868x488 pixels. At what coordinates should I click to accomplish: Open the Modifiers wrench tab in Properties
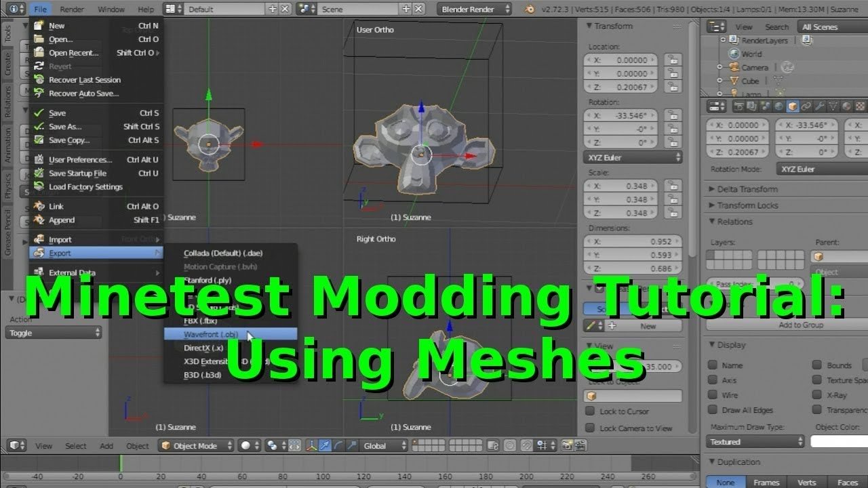tap(819, 106)
